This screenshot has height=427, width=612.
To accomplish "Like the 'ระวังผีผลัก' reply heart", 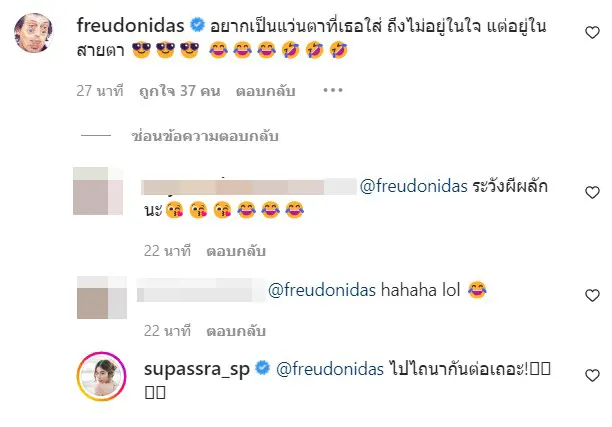I will 592,192.
